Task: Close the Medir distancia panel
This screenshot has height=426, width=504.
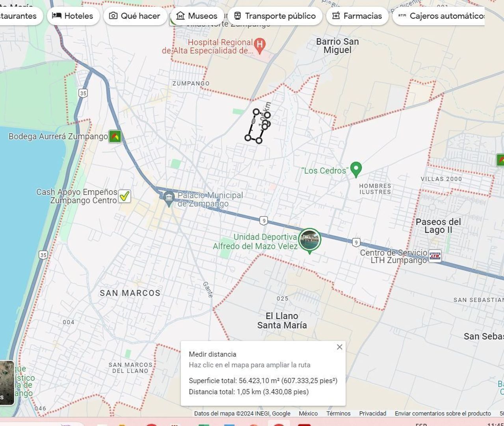Action: 339,347
